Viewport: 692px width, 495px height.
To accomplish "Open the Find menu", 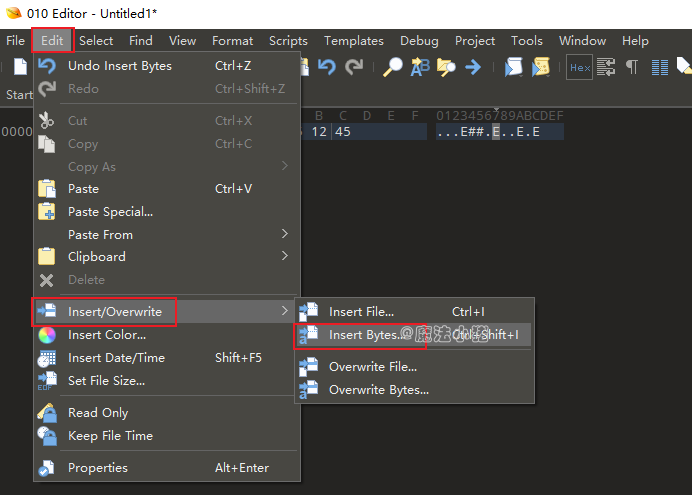I will (141, 41).
